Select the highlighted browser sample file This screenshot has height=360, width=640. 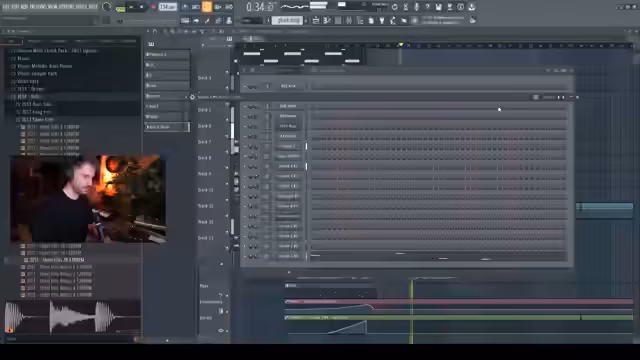pyautogui.click(x=57, y=260)
